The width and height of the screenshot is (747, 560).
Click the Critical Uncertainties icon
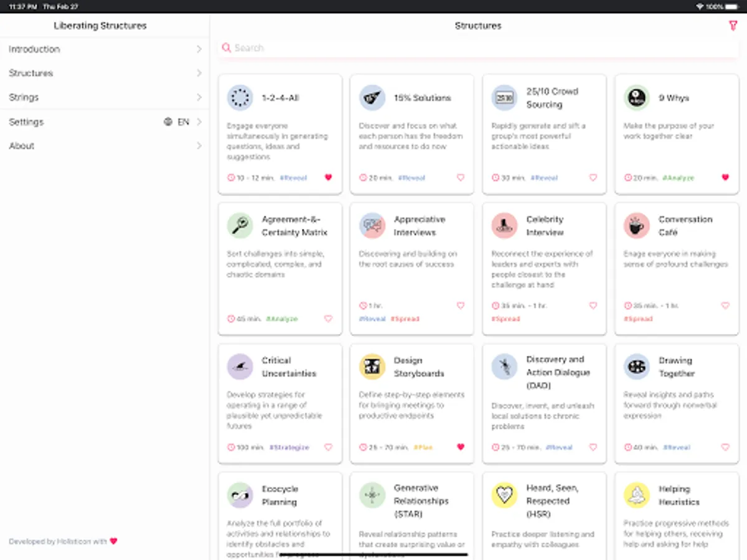240,367
